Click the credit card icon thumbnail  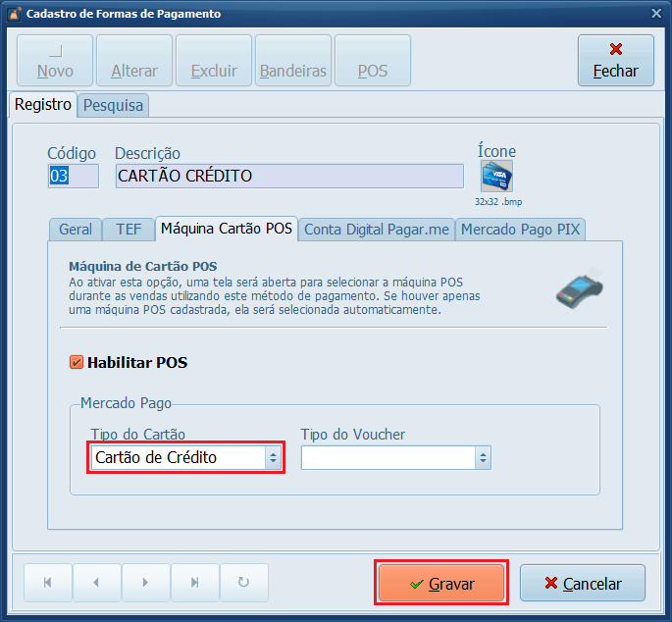coord(496,177)
